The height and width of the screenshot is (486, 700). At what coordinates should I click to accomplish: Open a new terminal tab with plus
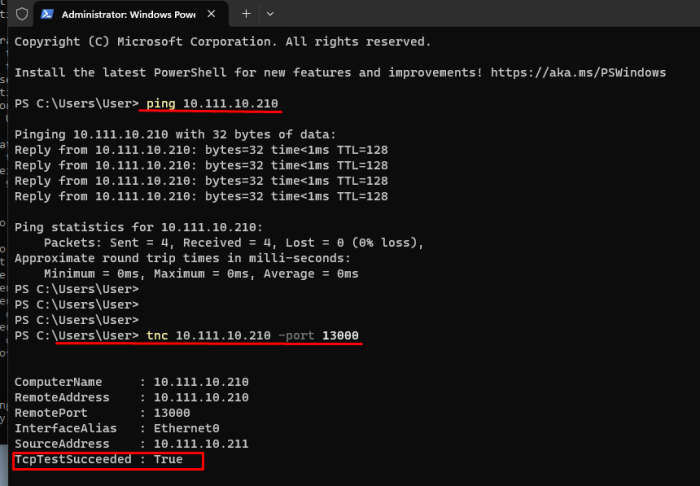247,14
